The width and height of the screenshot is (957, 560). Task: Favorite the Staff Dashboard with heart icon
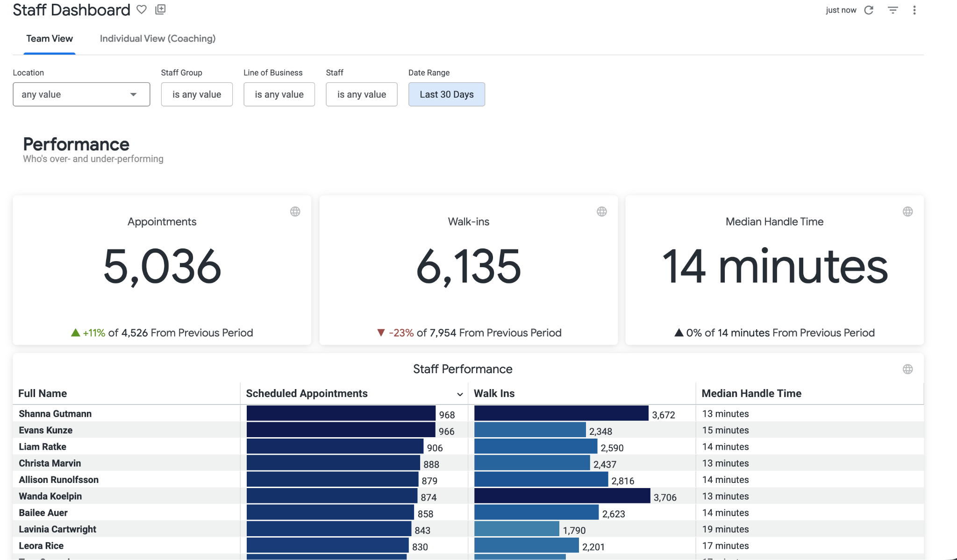click(x=142, y=9)
